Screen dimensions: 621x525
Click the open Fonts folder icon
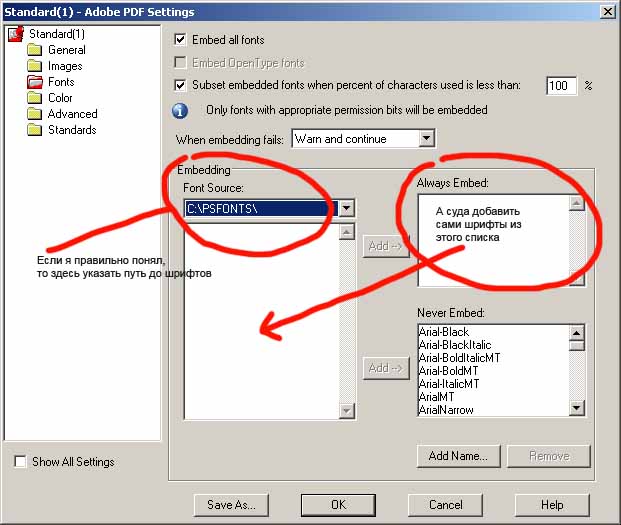[x=35, y=82]
